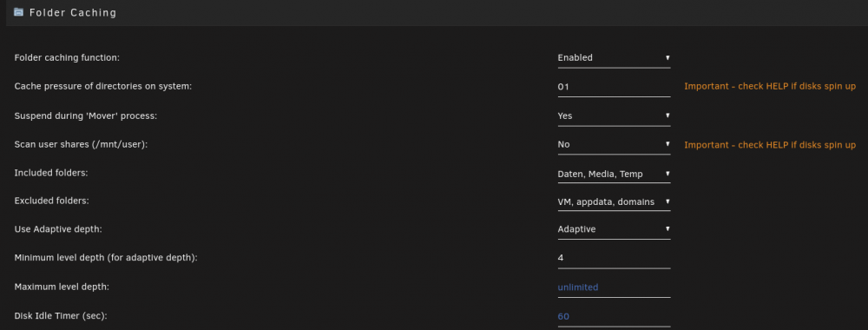Click the 'Cache pressure of directories on system:' label
This screenshot has height=330, width=868.
[x=103, y=86]
